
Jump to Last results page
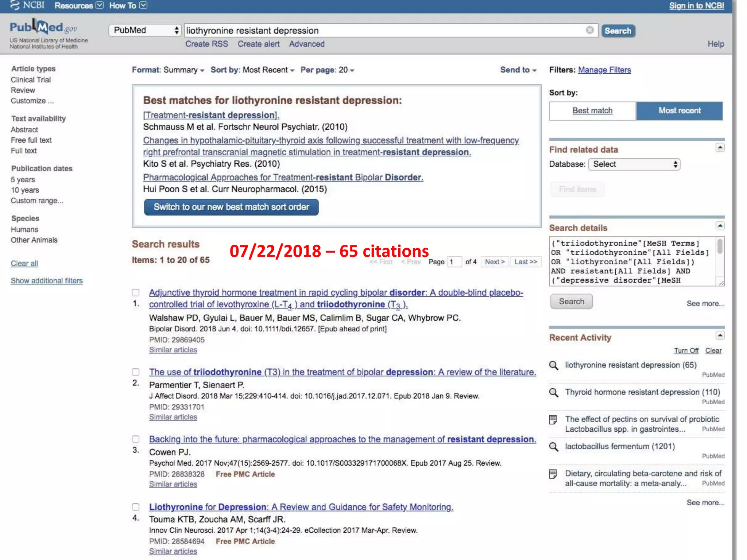point(526,262)
